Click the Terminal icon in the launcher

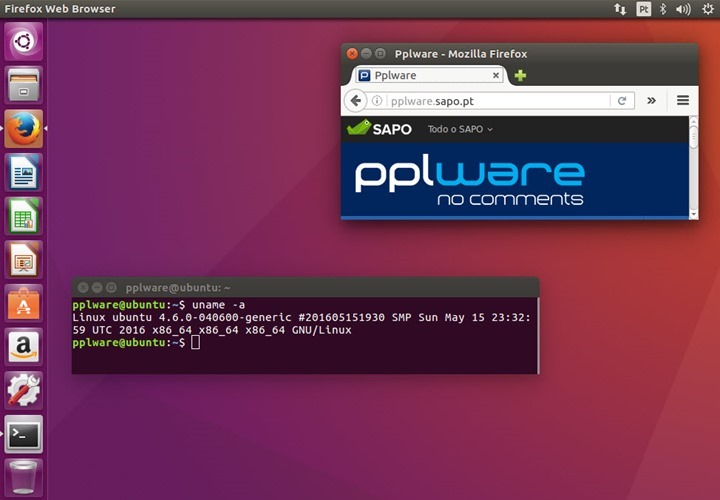coord(23,434)
